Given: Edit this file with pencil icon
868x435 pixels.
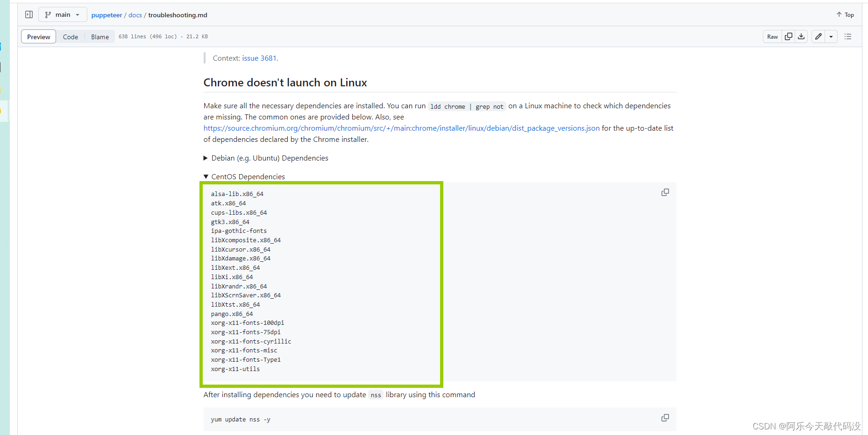Looking at the screenshot, I should pyautogui.click(x=818, y=36).
